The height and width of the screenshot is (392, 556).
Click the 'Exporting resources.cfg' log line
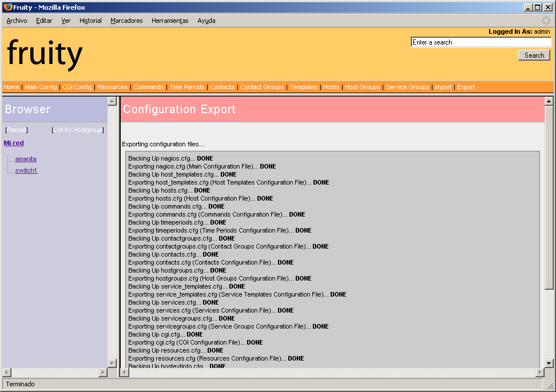(216, 359)
